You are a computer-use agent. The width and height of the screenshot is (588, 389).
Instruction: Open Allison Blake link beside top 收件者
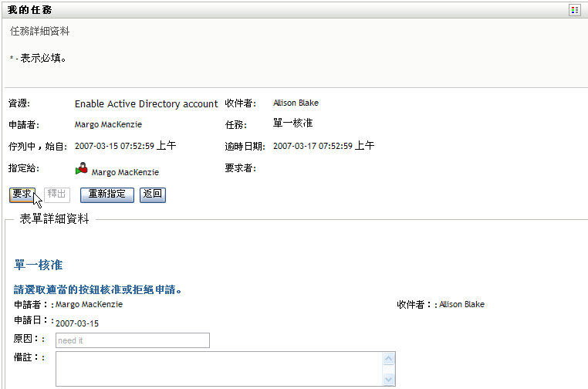(296, 103)
